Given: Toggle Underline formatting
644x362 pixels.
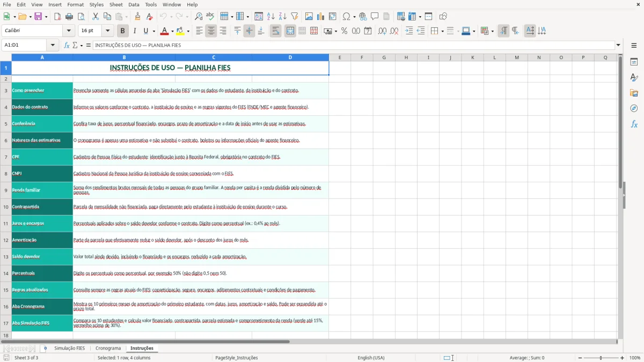Looking at the screenshot, I should pos(145,31).
